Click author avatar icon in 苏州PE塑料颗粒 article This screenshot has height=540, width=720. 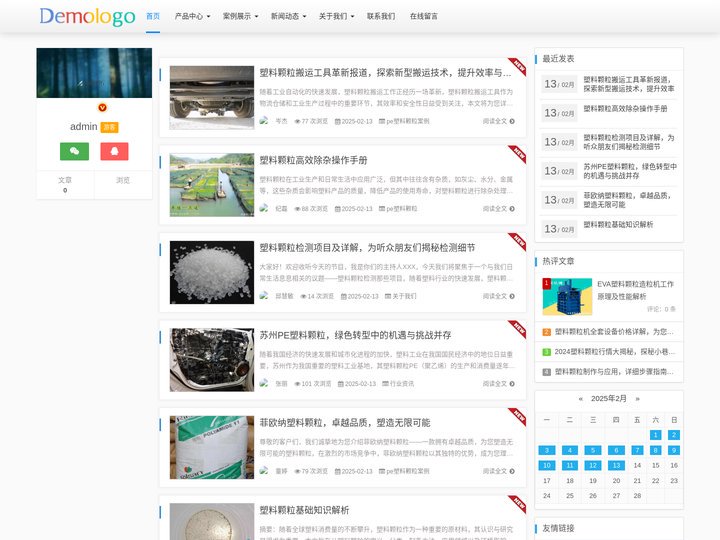[x=264, y=383]
